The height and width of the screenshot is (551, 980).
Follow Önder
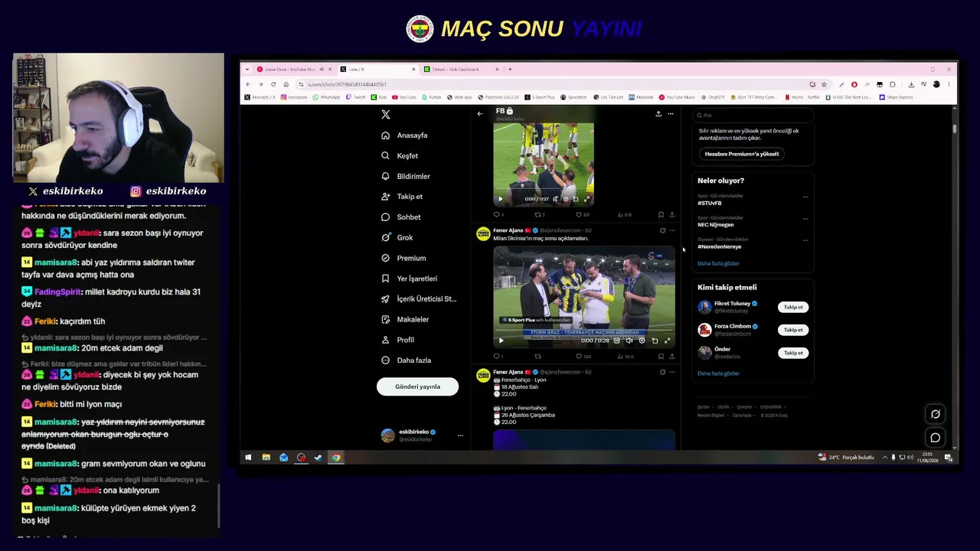(x=793, y=353)
